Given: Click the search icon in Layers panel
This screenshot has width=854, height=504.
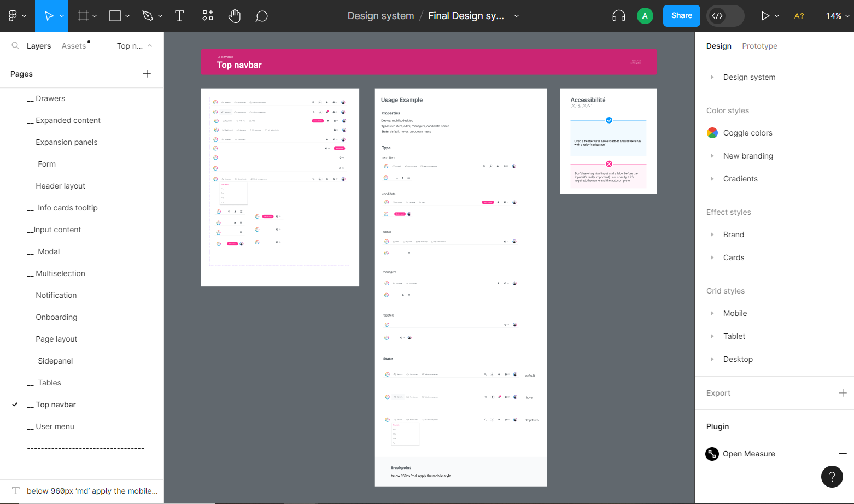Looking at the screenshot, I should (15, 46).
